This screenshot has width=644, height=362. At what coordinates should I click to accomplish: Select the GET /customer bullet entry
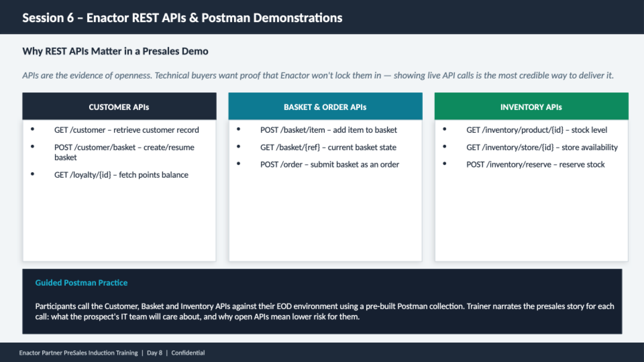127,130
